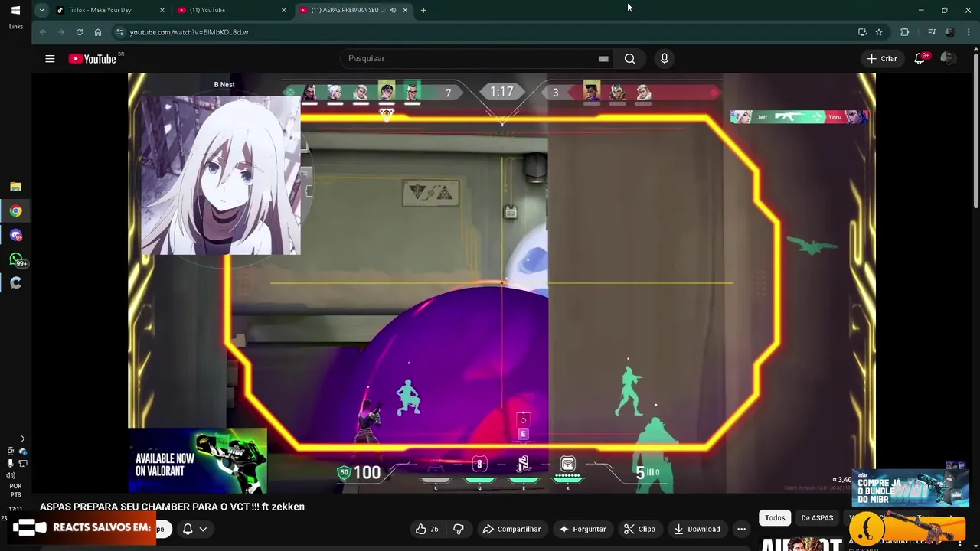The height and width of the screenshot is (551, 980).
Task: Click the youtube.com address bar URL
Action: pos(189,32)
